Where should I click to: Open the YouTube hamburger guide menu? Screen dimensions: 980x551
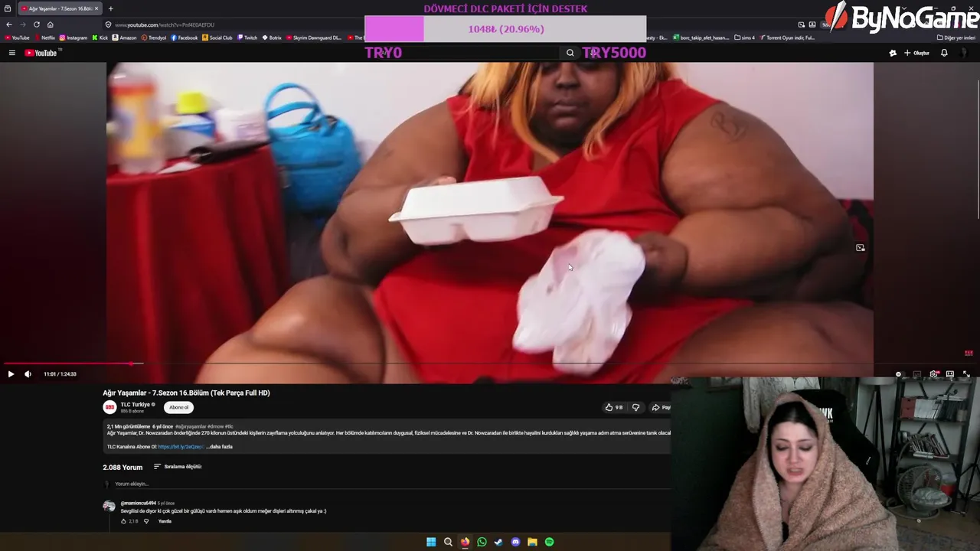pyautogui.click(x=11, y=53)
